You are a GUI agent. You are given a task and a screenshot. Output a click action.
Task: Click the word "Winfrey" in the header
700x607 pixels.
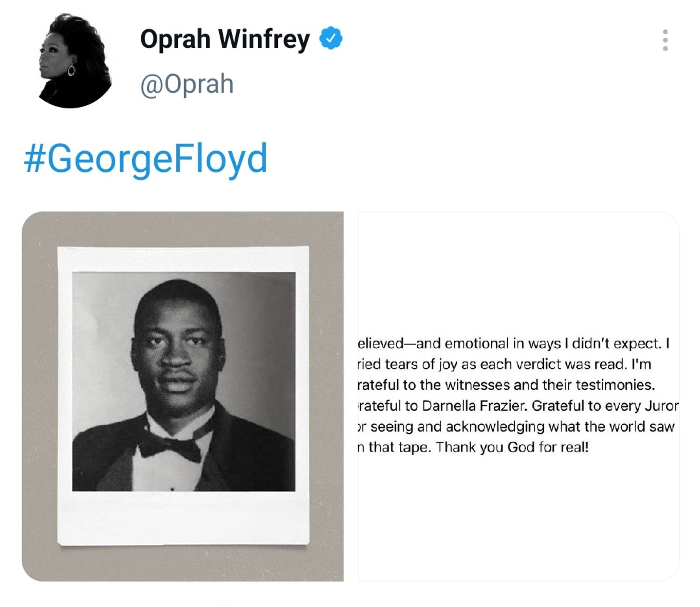pyautogui.click(x=264, y=39)
